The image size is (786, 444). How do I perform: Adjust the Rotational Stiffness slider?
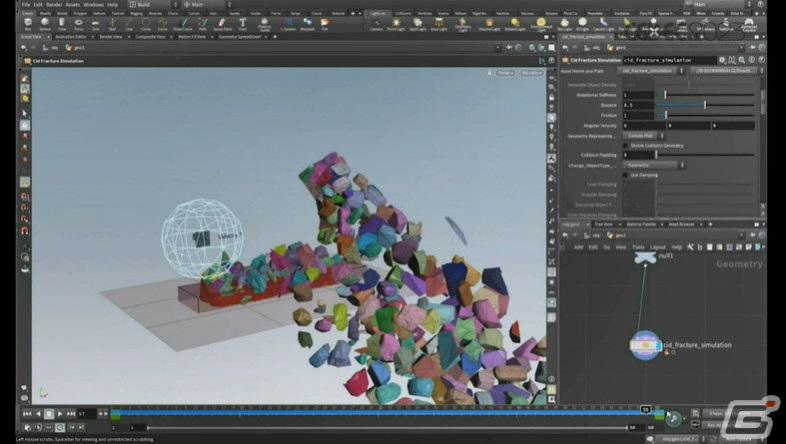tap(705, 95)
